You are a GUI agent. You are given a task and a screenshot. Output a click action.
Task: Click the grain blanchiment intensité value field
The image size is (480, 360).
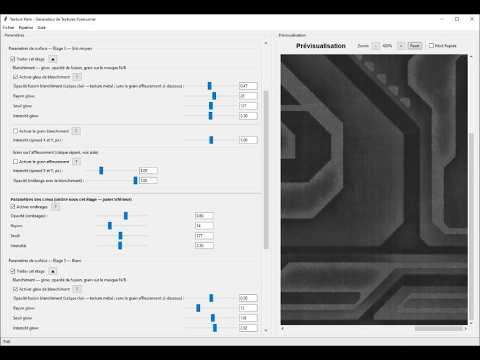pyautogui.click(x=248, y=140)
